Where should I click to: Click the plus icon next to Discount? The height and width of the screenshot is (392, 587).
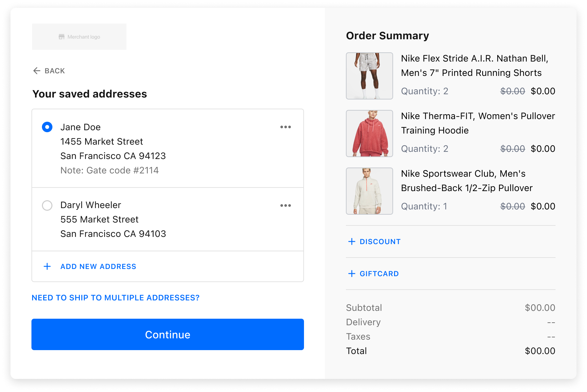click(x=351, y=241)
